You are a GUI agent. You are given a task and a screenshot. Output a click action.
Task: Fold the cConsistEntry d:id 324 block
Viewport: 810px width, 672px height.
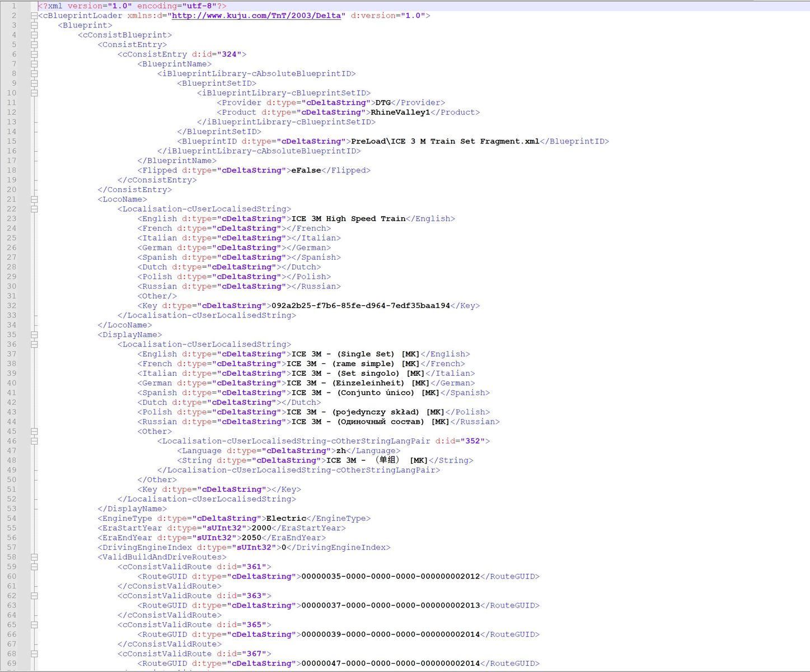tap(34, 54)
